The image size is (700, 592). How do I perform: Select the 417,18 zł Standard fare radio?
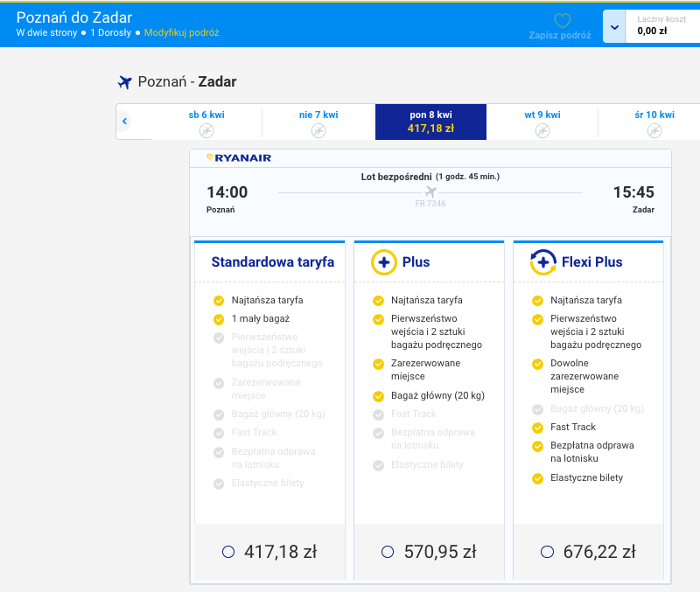[x=228, y=552]
